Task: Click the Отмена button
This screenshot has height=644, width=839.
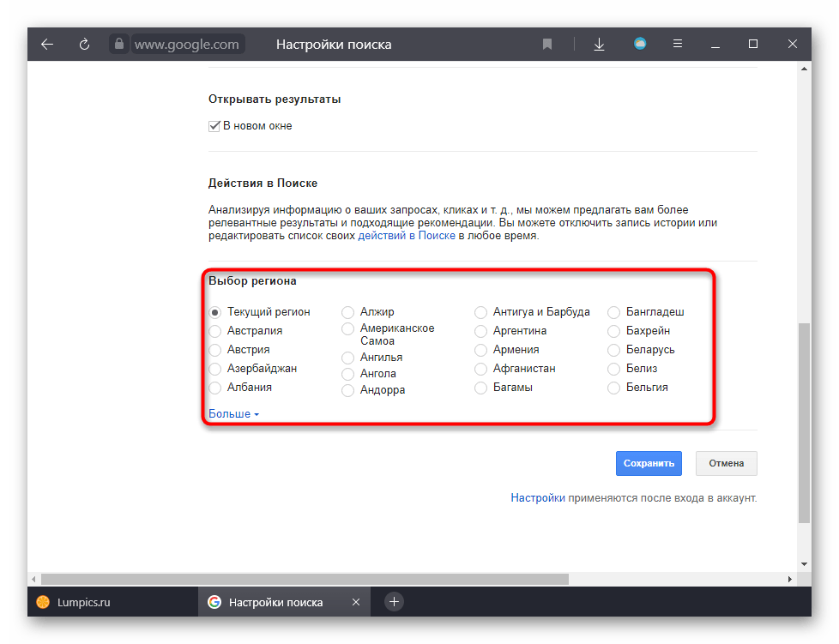Action: [x=726, y=463]
